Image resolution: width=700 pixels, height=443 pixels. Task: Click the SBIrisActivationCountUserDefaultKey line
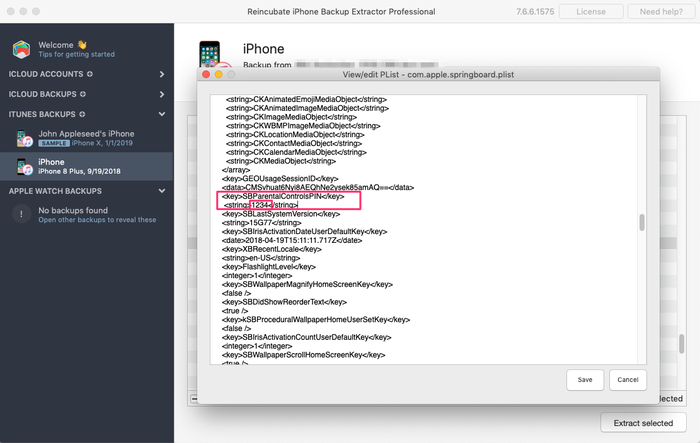(x=306, y=337)
